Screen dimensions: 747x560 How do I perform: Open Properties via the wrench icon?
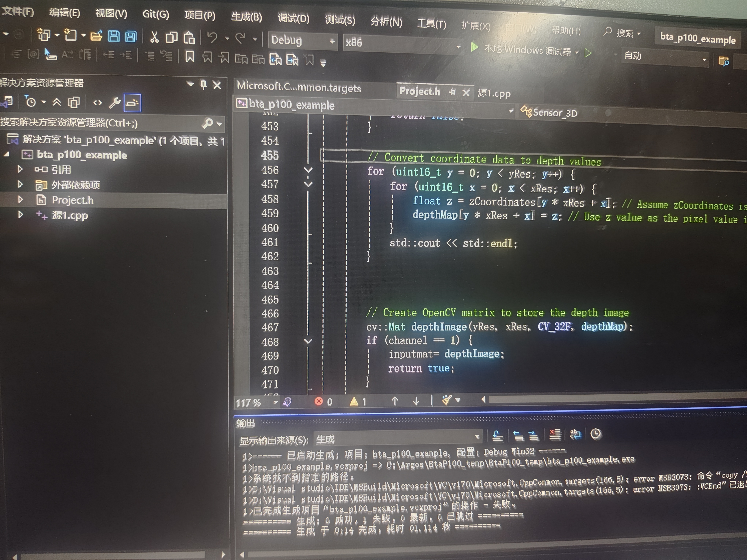[x=115, y=102]
